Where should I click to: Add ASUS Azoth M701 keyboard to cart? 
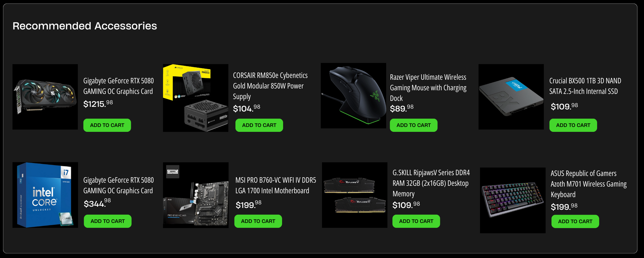tap(575, 221)
